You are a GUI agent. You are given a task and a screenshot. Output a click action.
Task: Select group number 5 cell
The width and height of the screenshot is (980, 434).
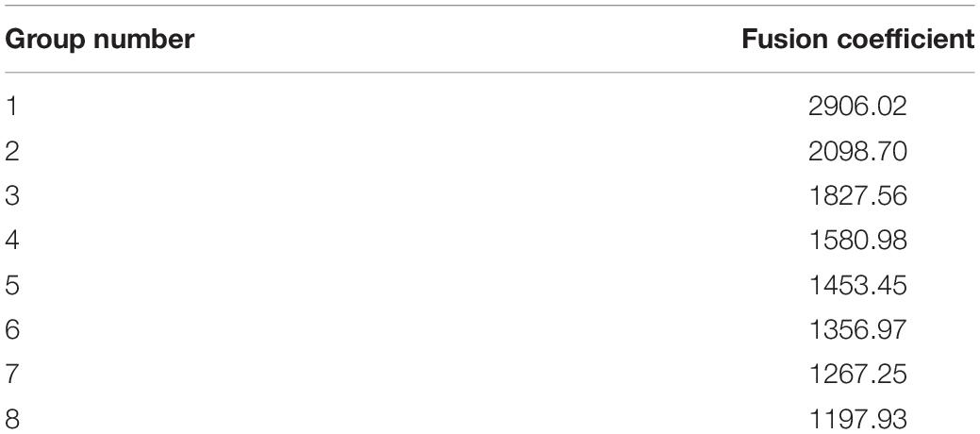(x=11, y=285)
